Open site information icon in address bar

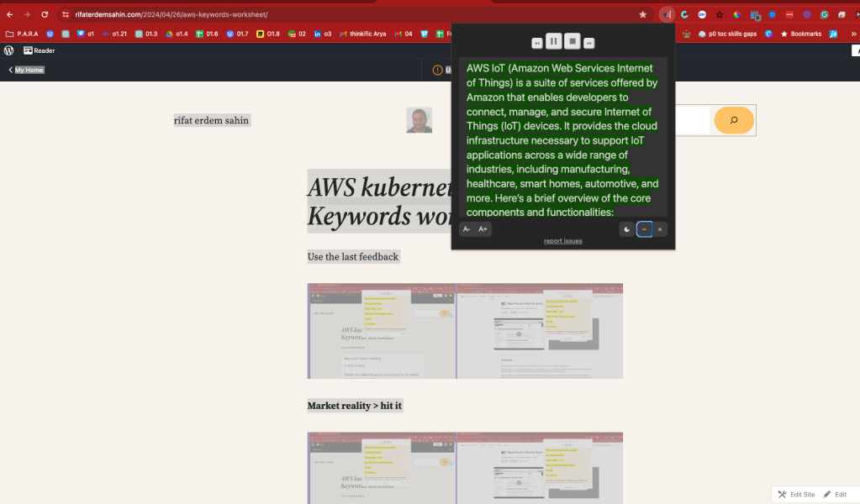tap(66, 15)
